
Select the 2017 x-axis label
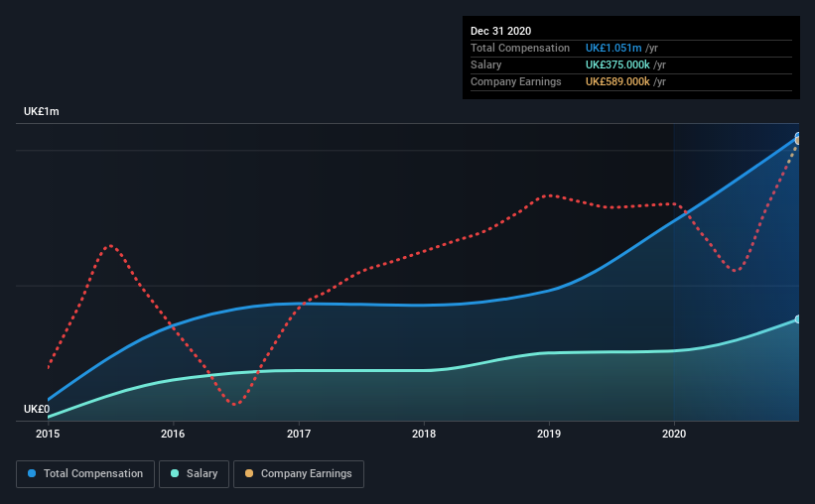click(x=299, y=434)
